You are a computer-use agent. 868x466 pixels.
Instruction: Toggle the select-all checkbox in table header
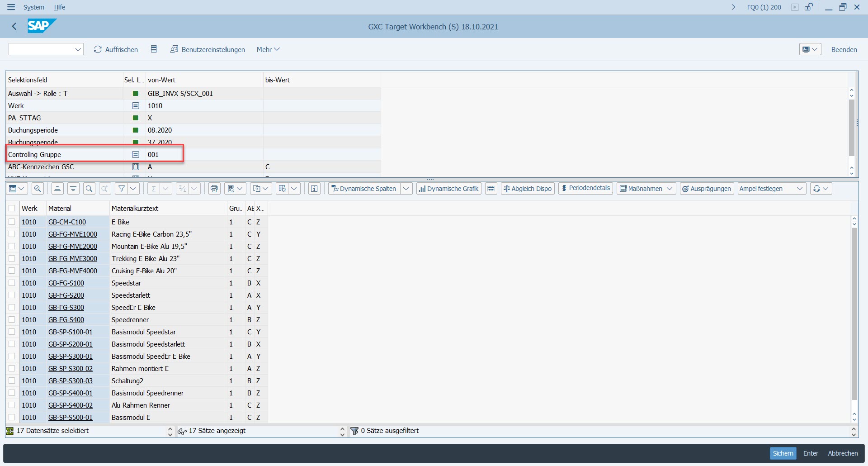[x=12, y=208]
